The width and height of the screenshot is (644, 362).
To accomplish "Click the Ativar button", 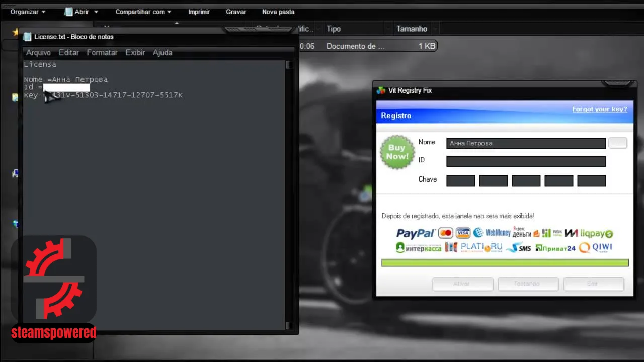I will pos(462,284).
